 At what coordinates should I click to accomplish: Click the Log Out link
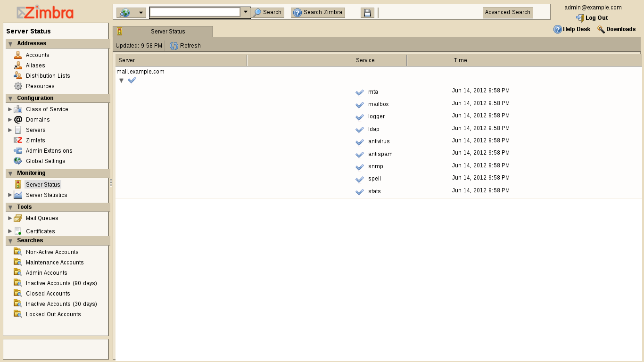point(592,18)
